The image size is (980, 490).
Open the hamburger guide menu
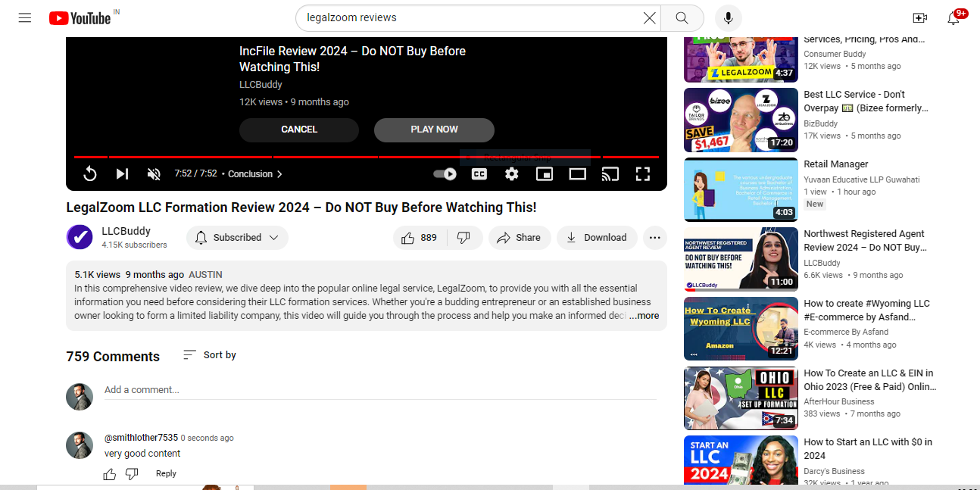(25, 18)
